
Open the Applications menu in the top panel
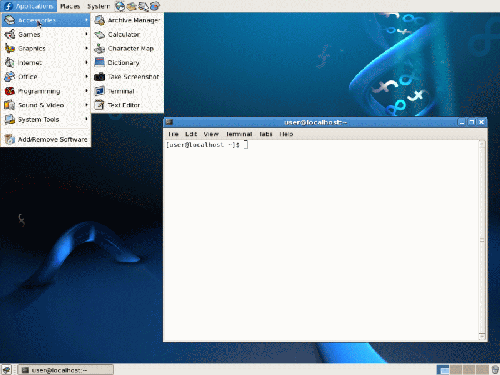[29, 6]
